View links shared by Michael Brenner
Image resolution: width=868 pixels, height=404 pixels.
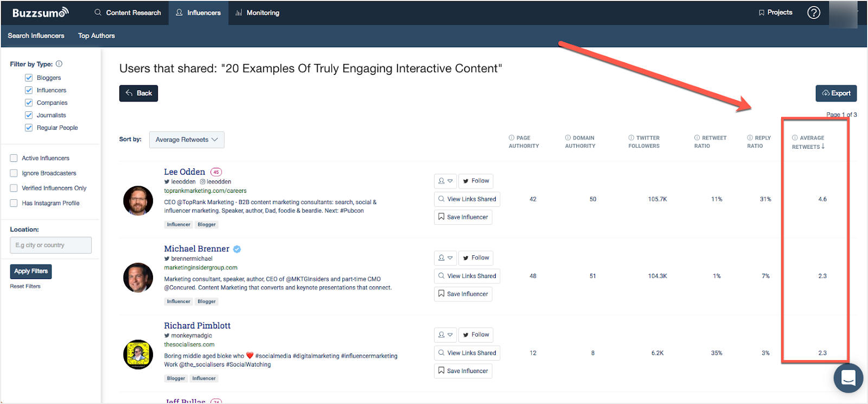tap(467, 276)
